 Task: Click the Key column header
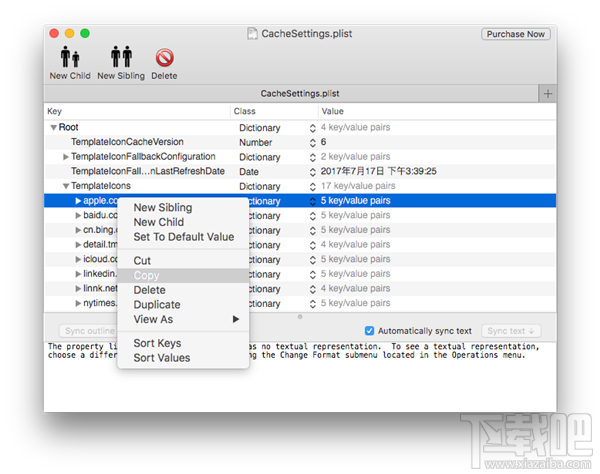[137, 111]
